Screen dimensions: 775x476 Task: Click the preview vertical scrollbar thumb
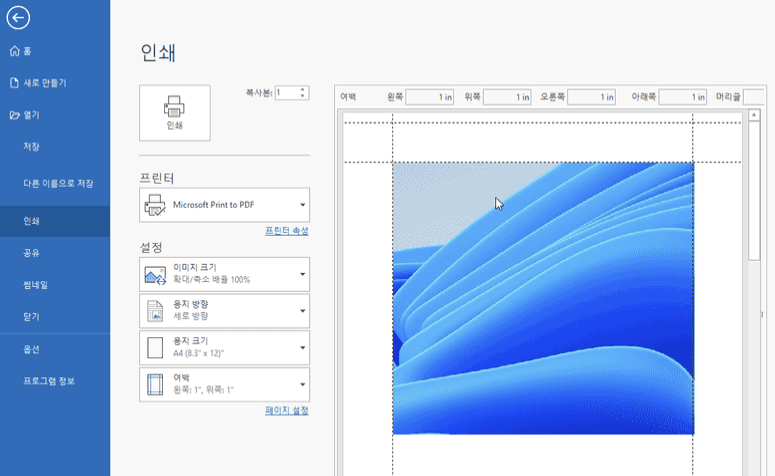[x=754, y=191]
